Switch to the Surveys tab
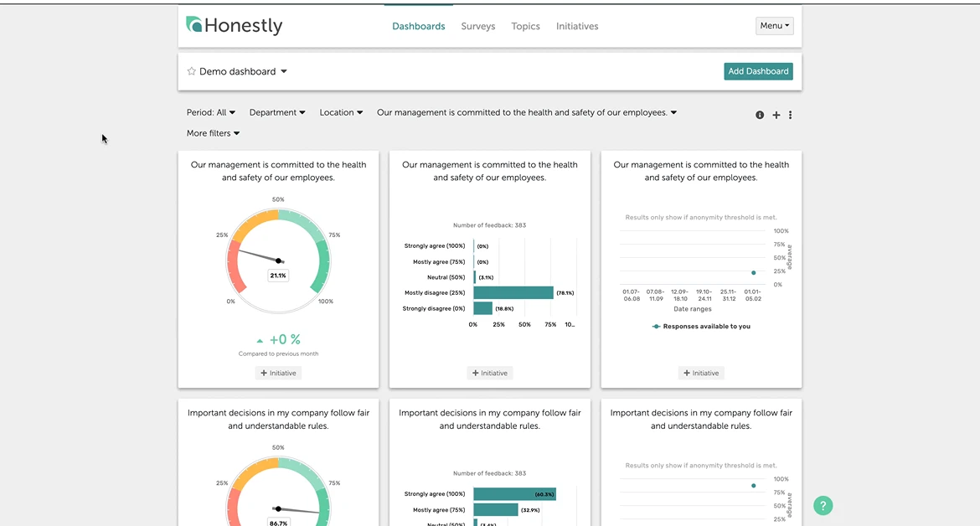Image resolution: width=980 pixels, height=526 pixels. click(478, 26)
